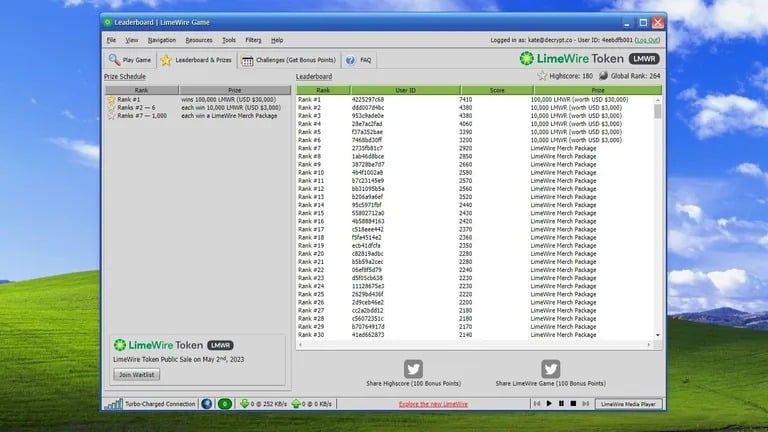The height and width of the screenshot is (432, 768).
Task: Click the Prize Schedule Rank column header
Action: pos(142,90)
